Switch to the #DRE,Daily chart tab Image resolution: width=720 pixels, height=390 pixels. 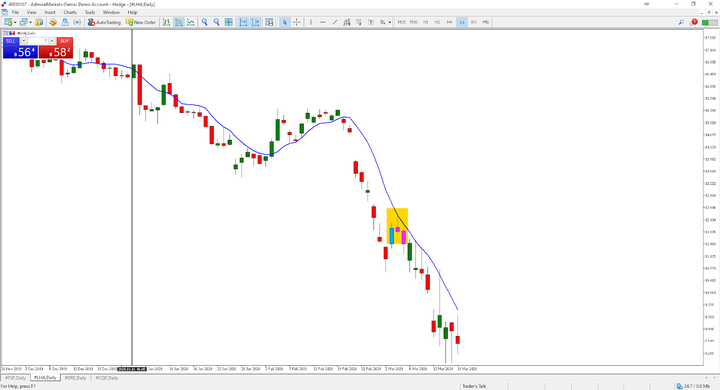click(75, 378)
